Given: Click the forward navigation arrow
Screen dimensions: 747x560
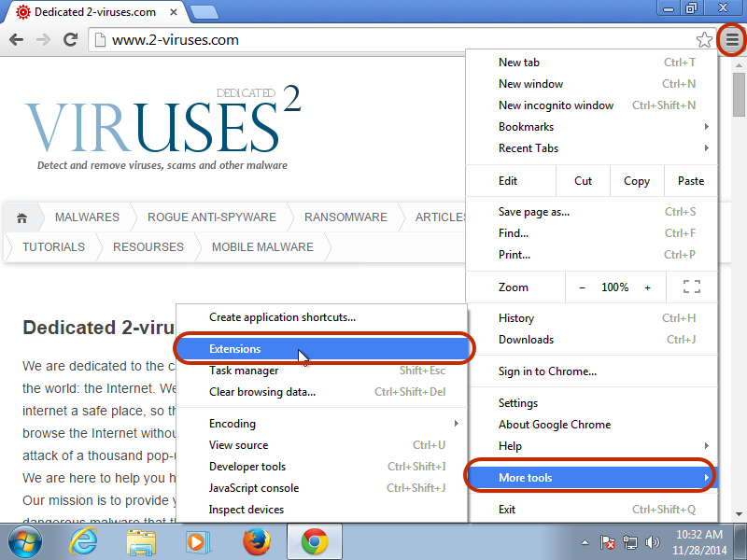Looking at the screenshot, I should point(43,39).
